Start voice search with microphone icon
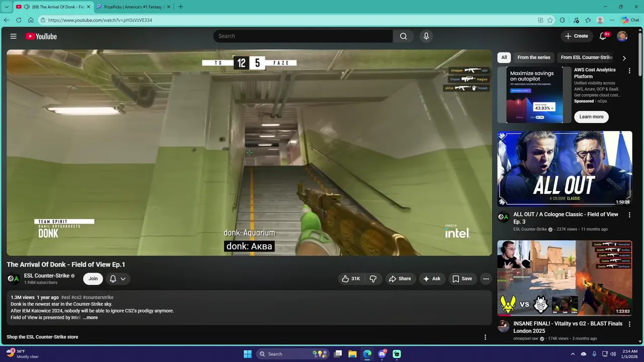 [x=426, y=36]
